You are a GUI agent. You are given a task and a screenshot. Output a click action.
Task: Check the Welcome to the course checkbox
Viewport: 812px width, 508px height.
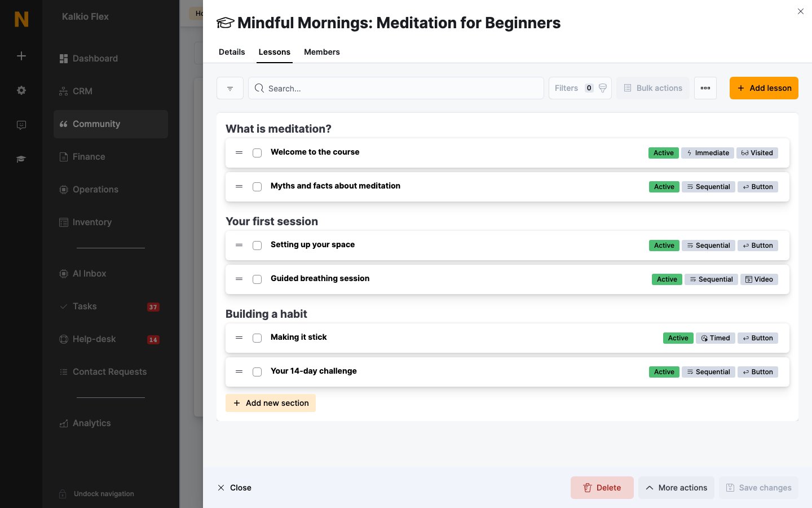click(x=257, y=153)
